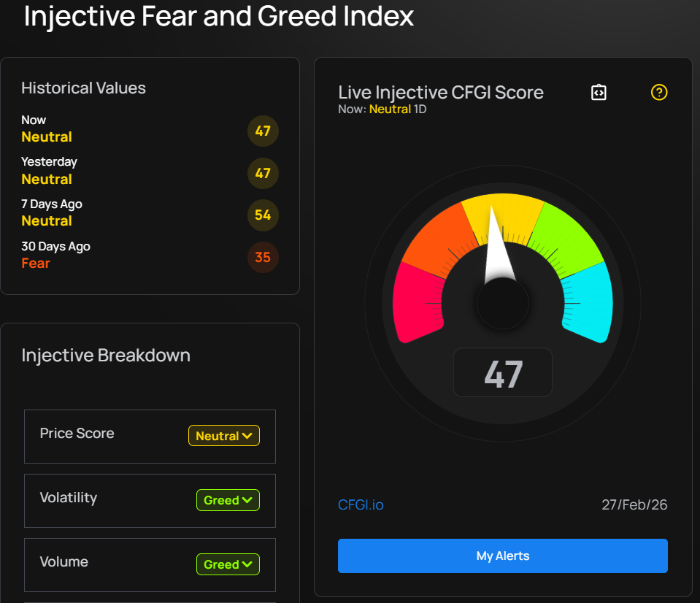Expand the Price Score Neutral dropdown
700x603 pixels.
(x=224, y=436)
